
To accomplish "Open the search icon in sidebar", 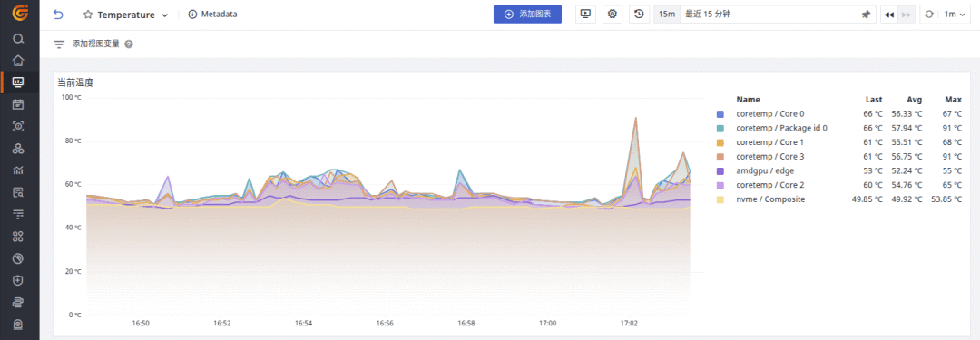I will pos(18,39).
